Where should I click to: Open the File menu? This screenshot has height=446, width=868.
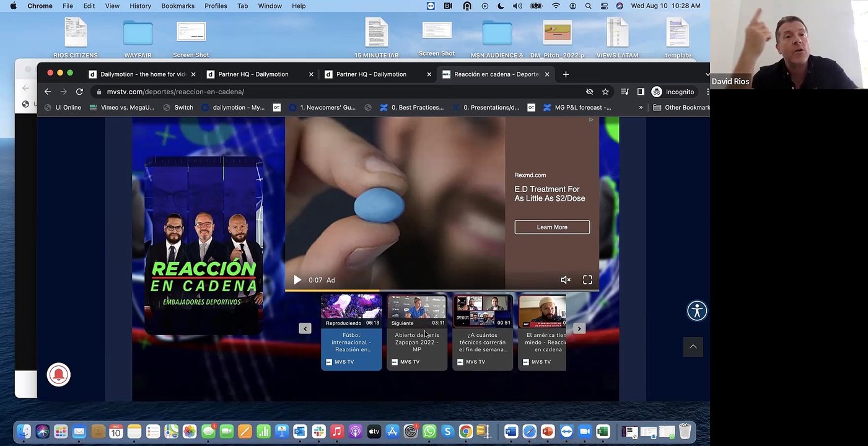pos(68,6)
